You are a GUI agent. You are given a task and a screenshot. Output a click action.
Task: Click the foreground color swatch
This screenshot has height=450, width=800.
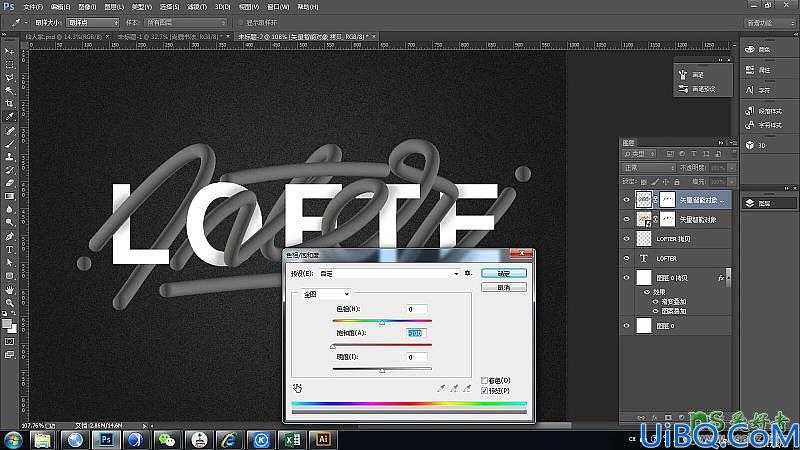point(7,324)
